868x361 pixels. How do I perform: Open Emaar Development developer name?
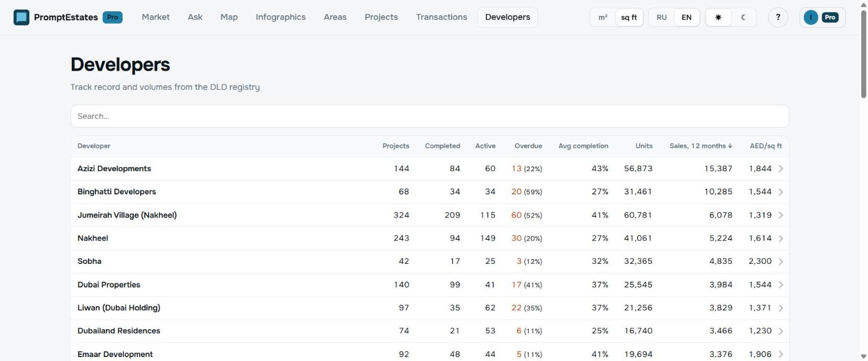(x=115, y=354)
